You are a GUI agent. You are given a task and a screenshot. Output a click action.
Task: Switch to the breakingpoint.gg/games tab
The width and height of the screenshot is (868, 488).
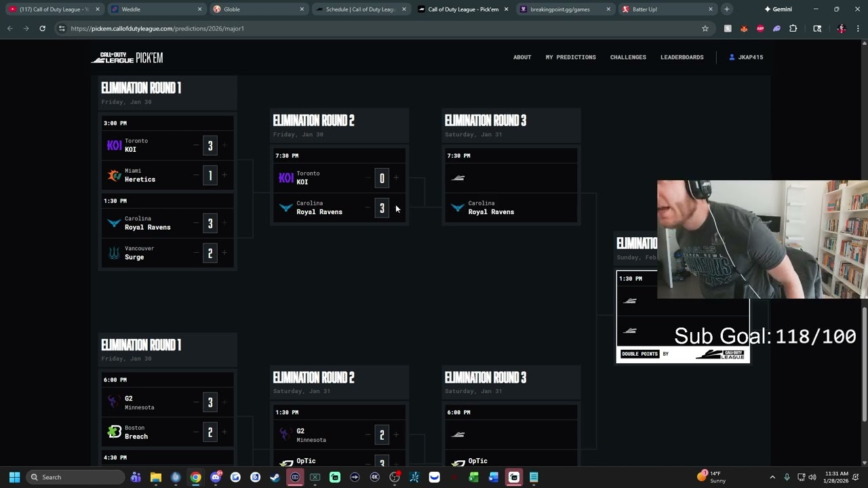click(x=564, y=9)
